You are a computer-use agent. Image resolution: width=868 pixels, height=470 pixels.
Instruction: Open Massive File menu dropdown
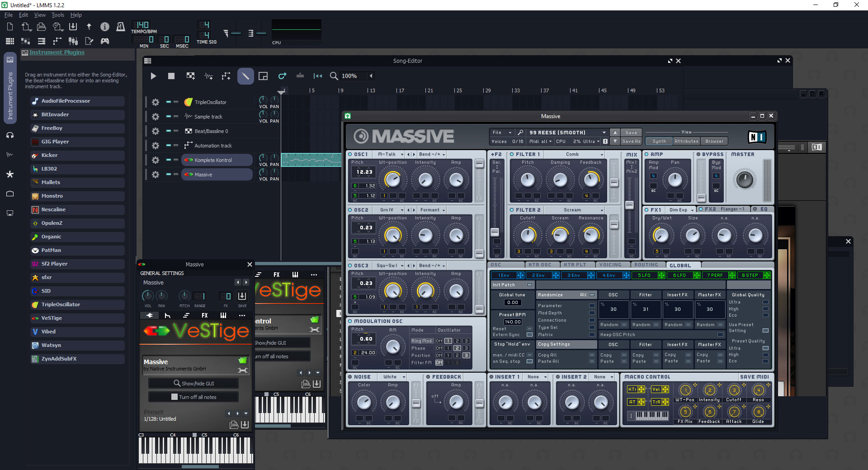502,133
